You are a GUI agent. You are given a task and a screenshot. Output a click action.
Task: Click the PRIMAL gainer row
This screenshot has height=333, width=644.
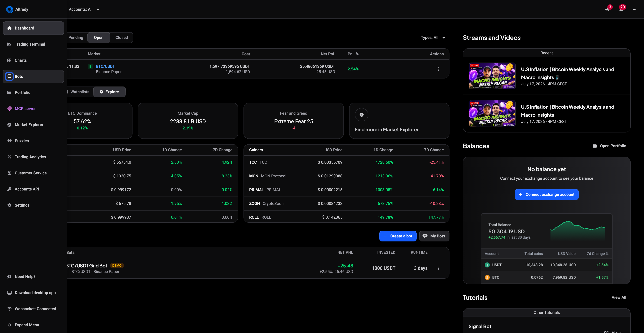coord(346,190)
